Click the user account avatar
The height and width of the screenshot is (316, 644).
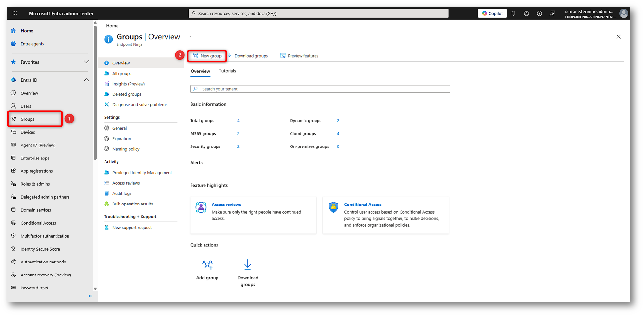point(623,13)
